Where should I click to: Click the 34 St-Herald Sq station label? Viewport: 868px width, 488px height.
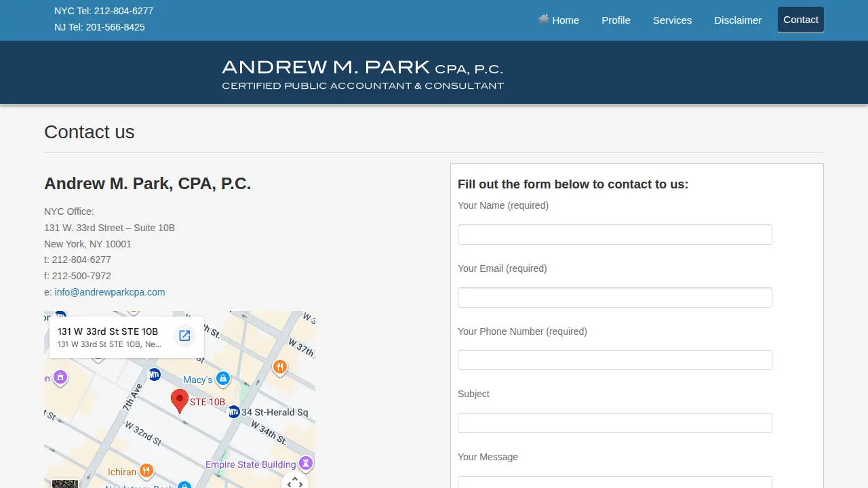coord(275,412)
